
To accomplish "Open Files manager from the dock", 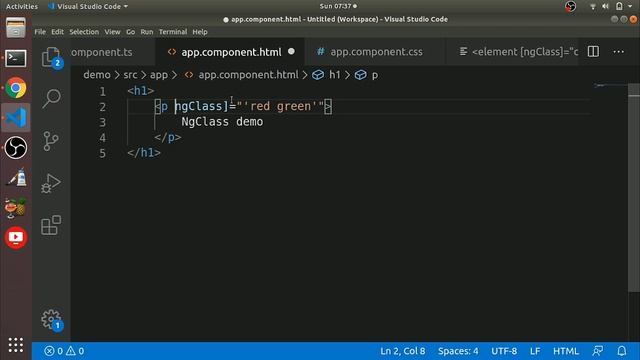I will [x=16, y=28].
